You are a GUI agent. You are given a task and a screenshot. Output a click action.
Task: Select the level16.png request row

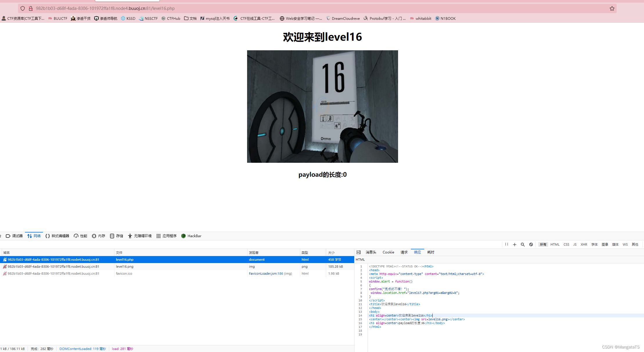click(x=177, y=267)
